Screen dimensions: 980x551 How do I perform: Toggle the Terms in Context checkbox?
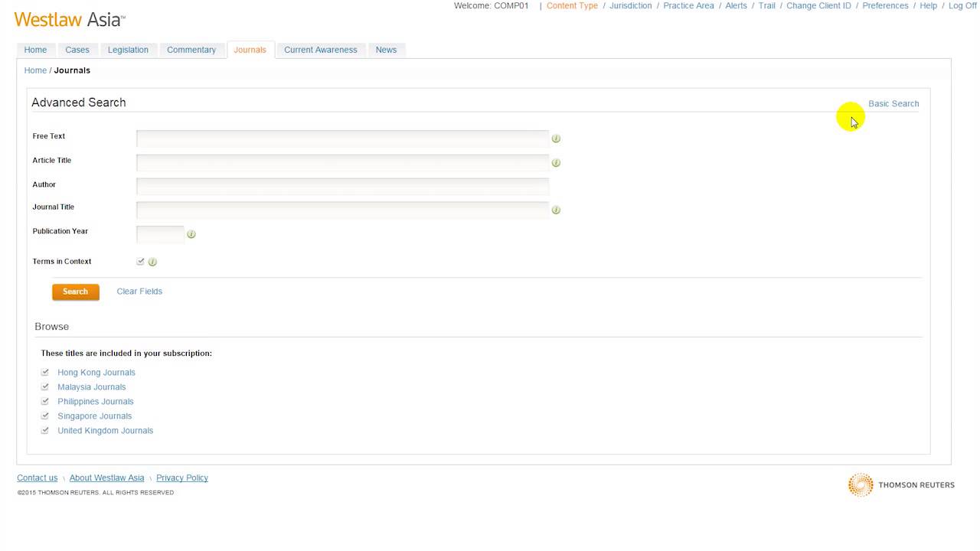coord(140,261)
